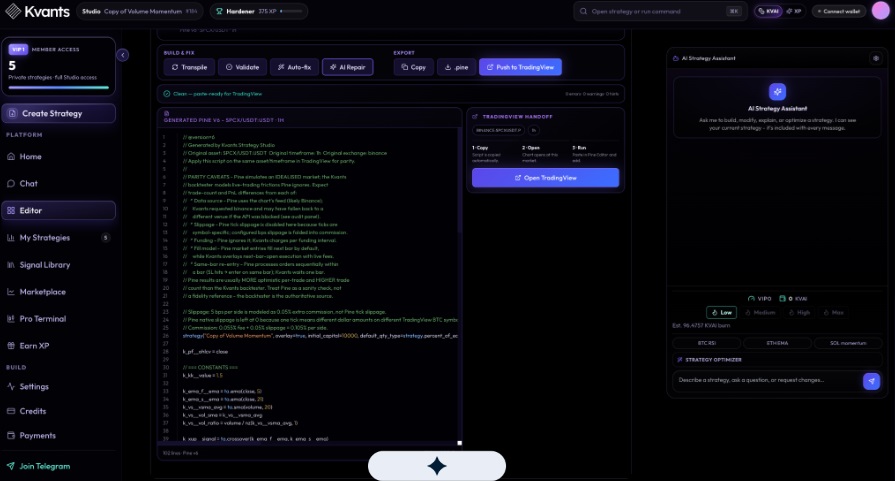
Task: Focus the Open strategy or run command search
Action: (660, 11)
